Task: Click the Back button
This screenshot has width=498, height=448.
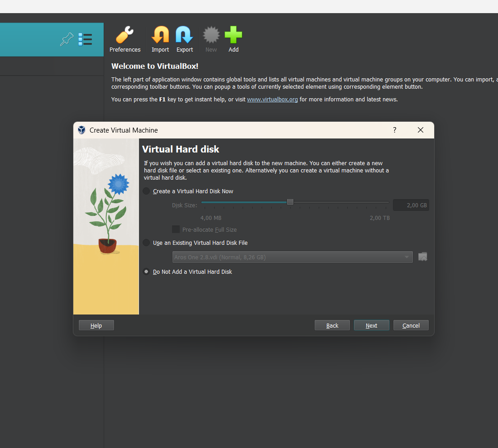Action: coord(332,325)
